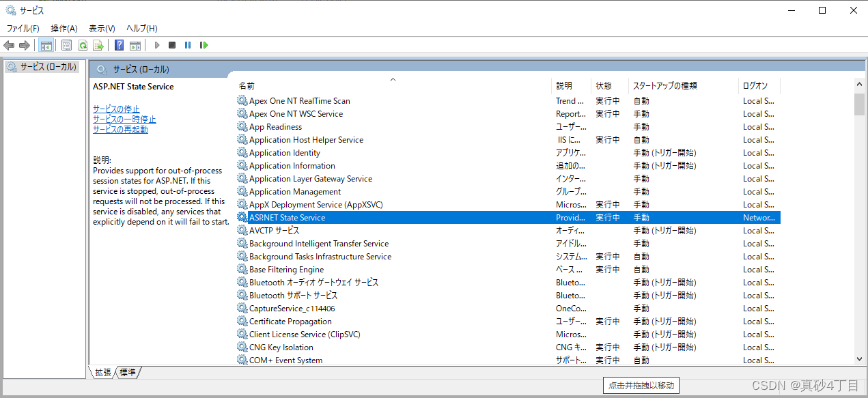Export the service list via export icon

98,45
